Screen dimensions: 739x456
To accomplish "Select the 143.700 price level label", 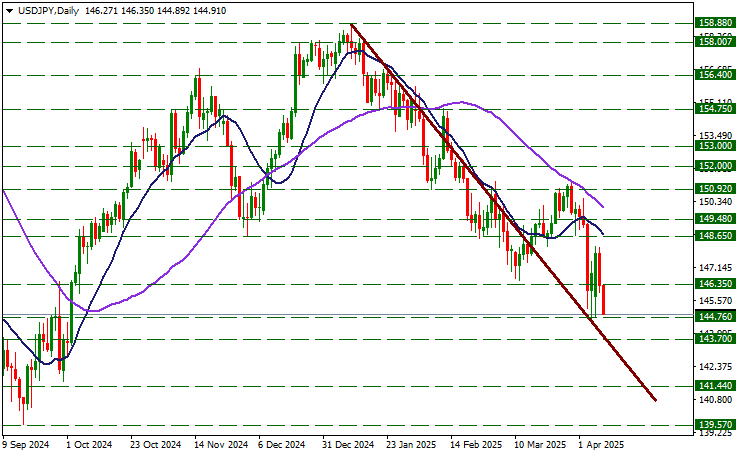I will pyautogui.click(x=715, y=339).
